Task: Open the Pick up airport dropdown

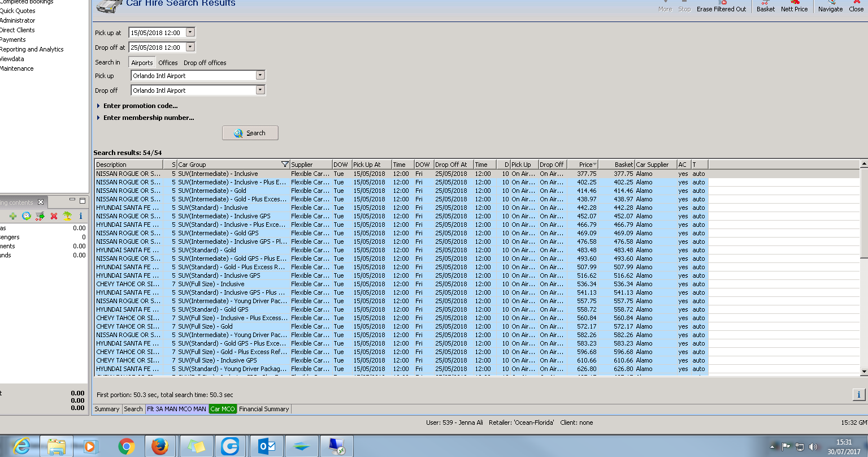Action: click(x=260, y=75)
